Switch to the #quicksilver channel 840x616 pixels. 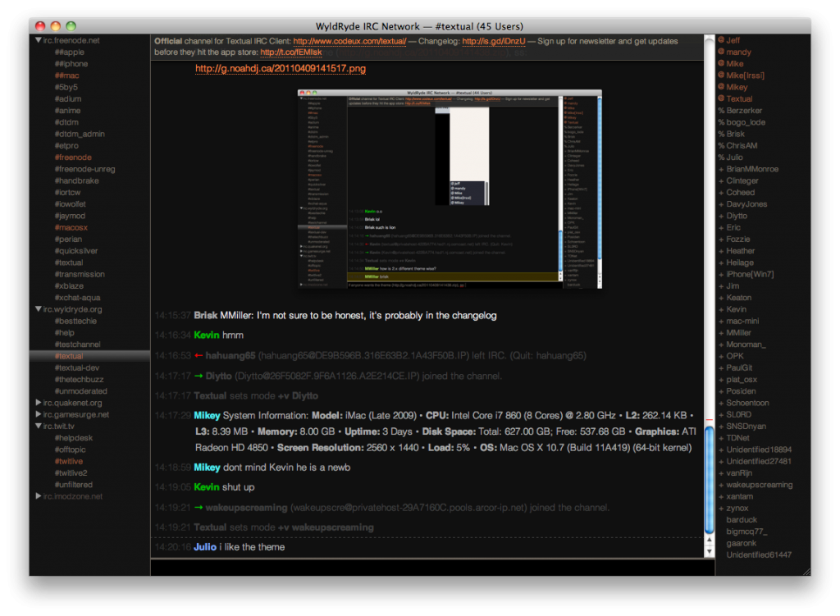[76, 251]
